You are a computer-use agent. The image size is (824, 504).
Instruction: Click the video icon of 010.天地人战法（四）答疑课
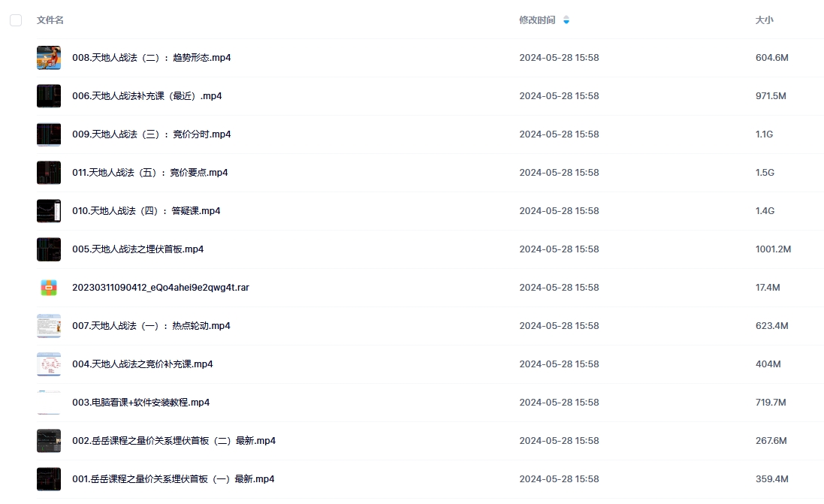coord(49,211)
